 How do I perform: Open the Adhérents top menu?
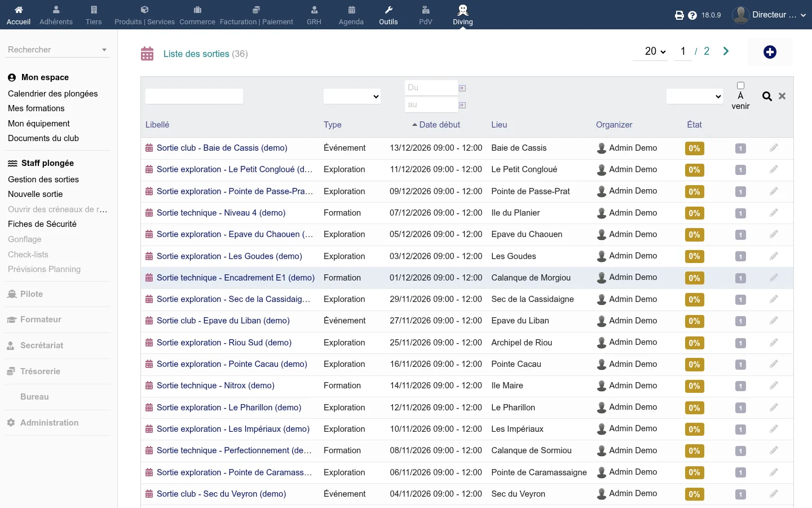tap(56, 15)
